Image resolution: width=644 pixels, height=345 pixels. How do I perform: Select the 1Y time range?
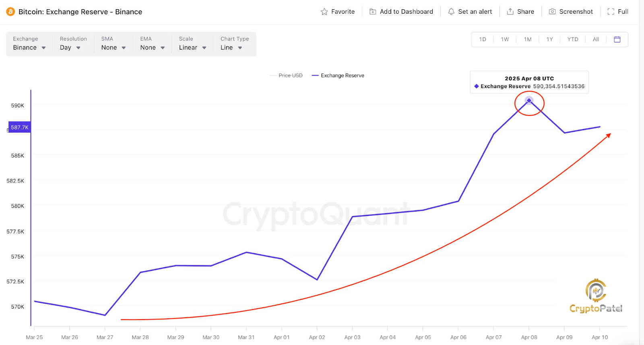[x=549, y=39]
